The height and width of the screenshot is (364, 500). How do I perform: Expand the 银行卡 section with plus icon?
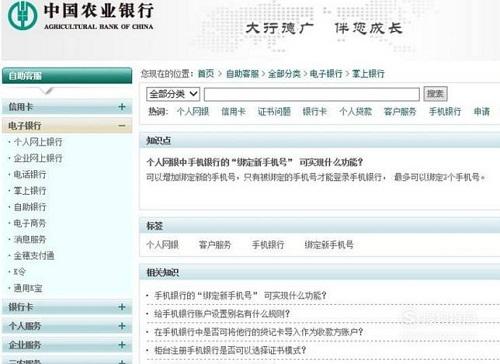click(122, 307)
